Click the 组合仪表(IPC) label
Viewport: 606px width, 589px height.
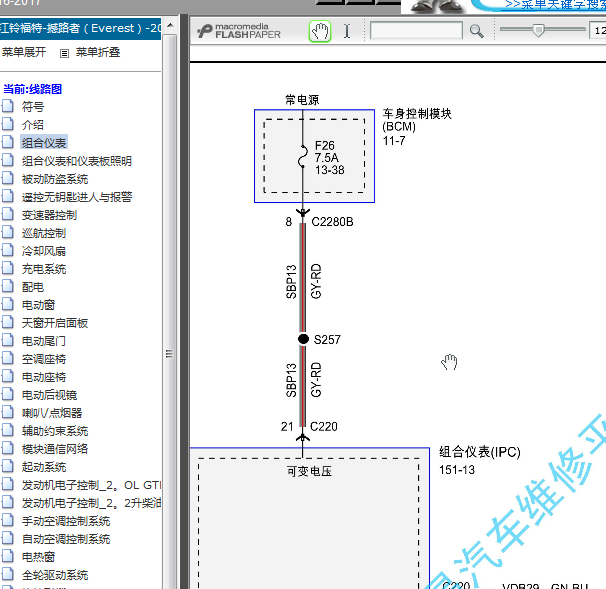(480, 452)
